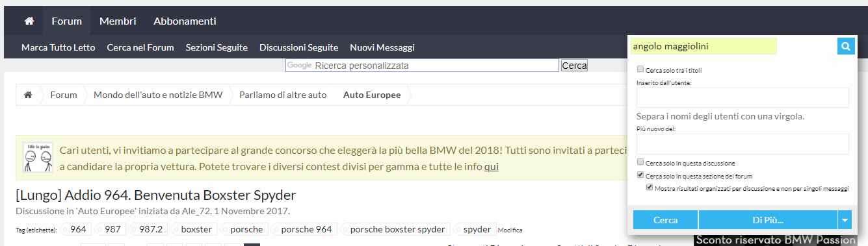
Task: Open the dropdown arrow beside Di Più
Action: [845, 220]
